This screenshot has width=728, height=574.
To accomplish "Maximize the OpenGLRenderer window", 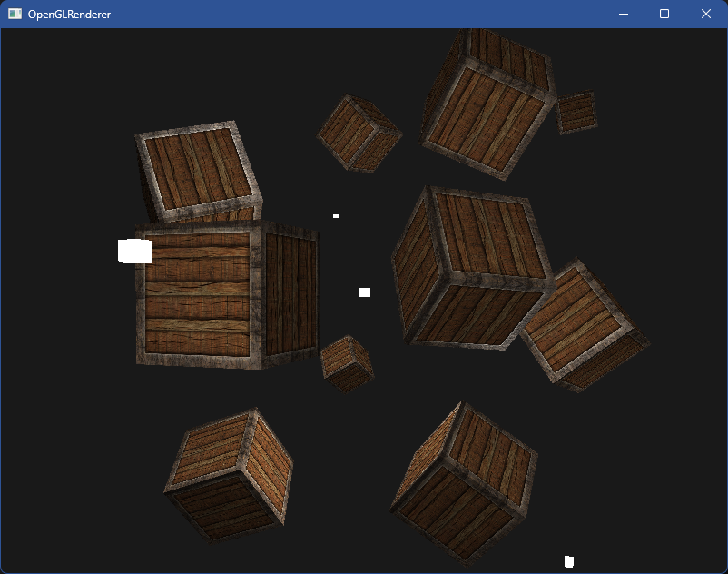I will tap(664, 14).
